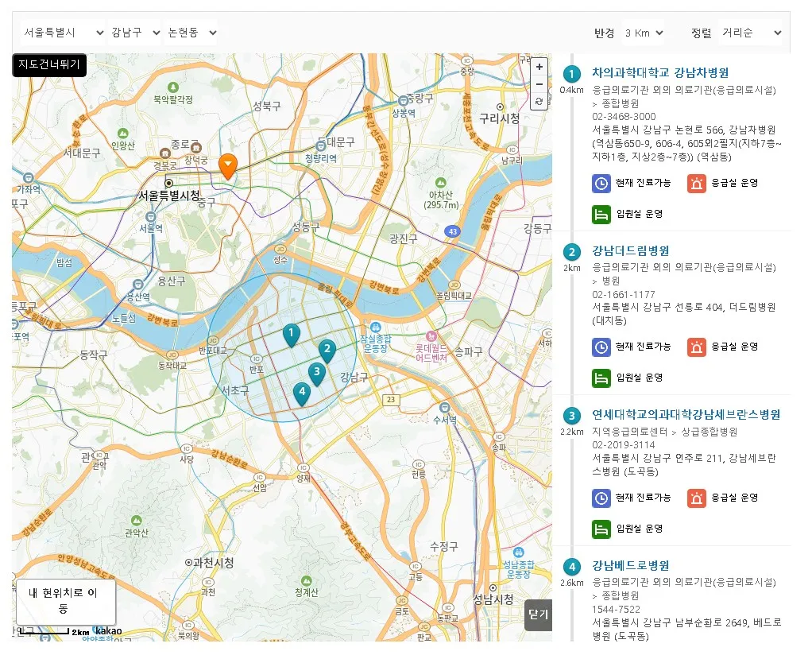The image size is (812, 659).
Task: Click 입원실 운영 bed icon for 강남세브란스병원
Action: (x=601, y=529)
